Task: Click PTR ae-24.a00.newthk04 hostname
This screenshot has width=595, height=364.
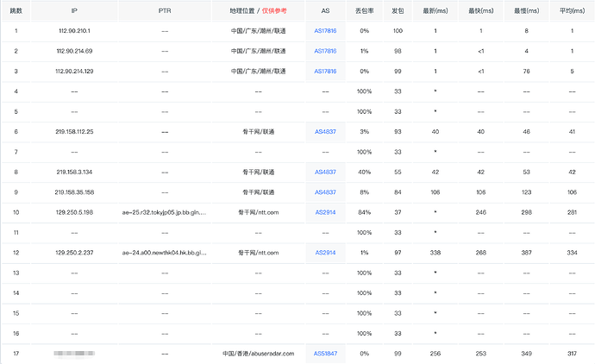Action: click(x=165, y=253)
